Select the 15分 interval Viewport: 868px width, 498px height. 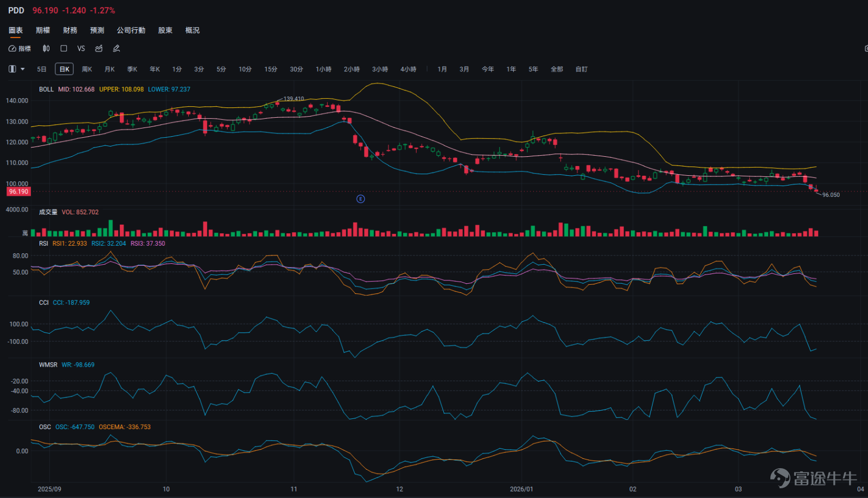point(271,69)
